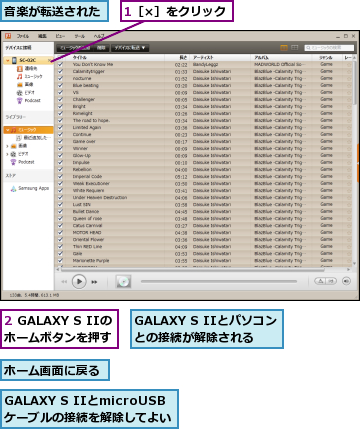This screenshot has width=360, height=429.
Task: Click the music search input field
Action: 329,48
